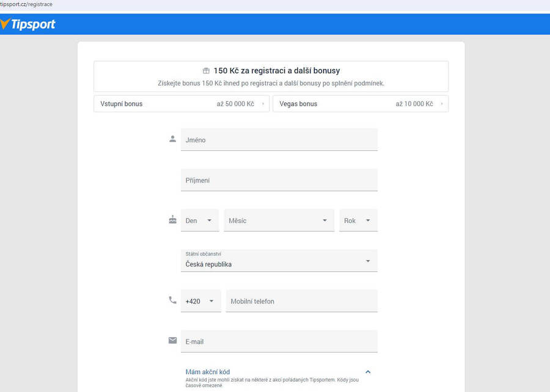Click the tipsport.cz/registrace URL text
The width and height of the screenshot is (550, 392).
coord(26,4)
